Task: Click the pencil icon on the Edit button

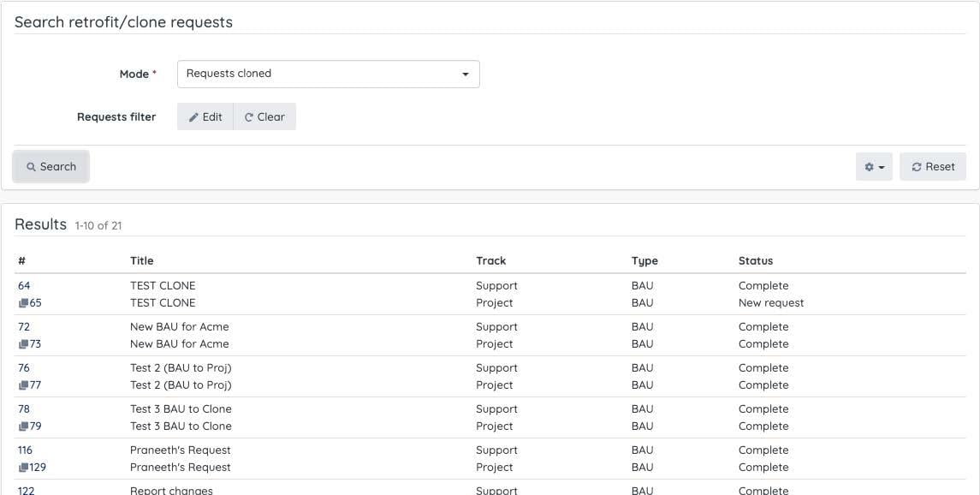Action: pyautogui.click(x=194, y=116)
